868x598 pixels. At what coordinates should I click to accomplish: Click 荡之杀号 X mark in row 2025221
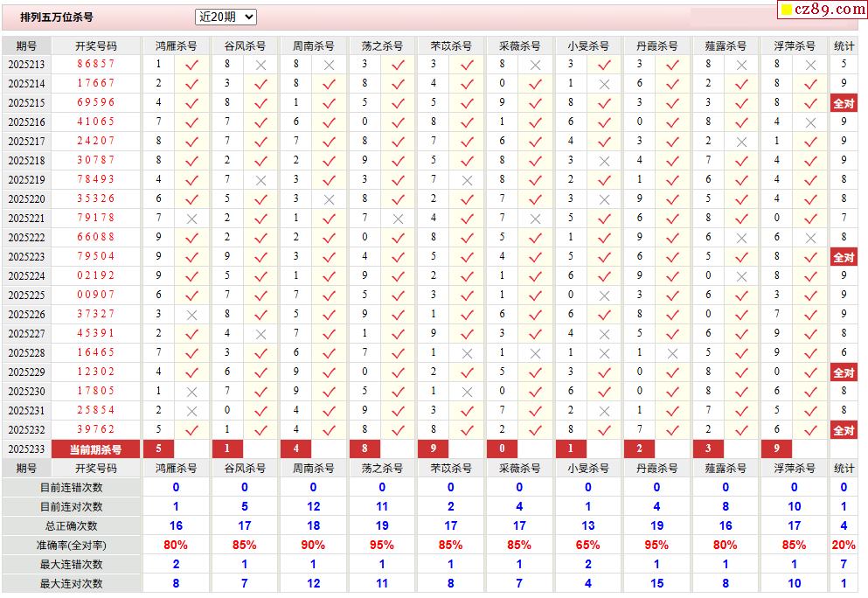pos(398,219)
